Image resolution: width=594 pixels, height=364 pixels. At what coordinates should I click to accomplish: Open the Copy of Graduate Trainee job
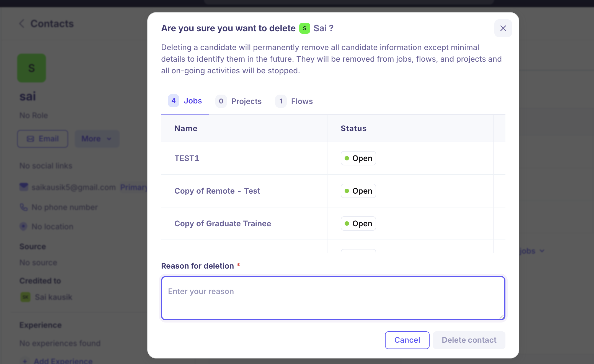tap(223, 223)
